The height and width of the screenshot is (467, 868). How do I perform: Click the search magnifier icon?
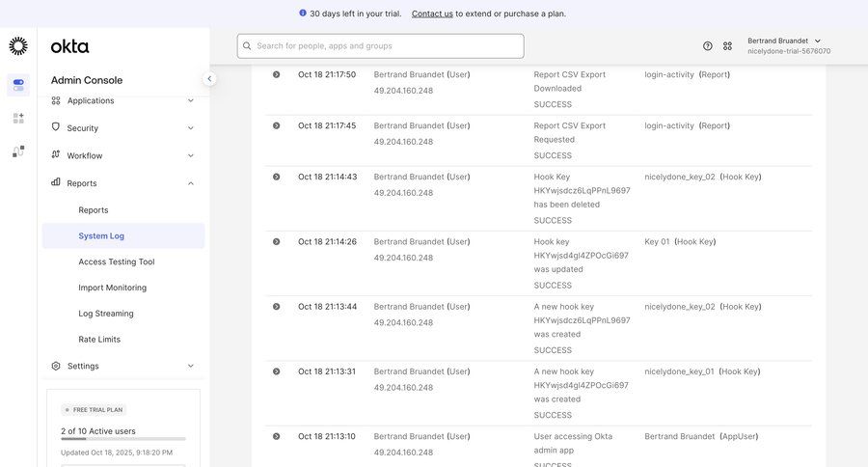point(247,46)
